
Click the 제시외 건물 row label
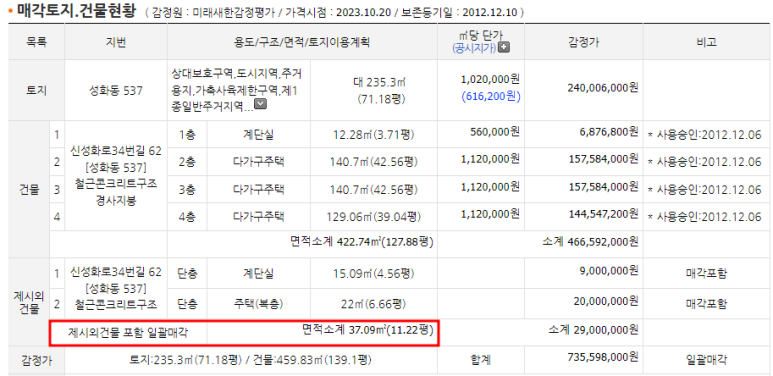coord(29,303)
